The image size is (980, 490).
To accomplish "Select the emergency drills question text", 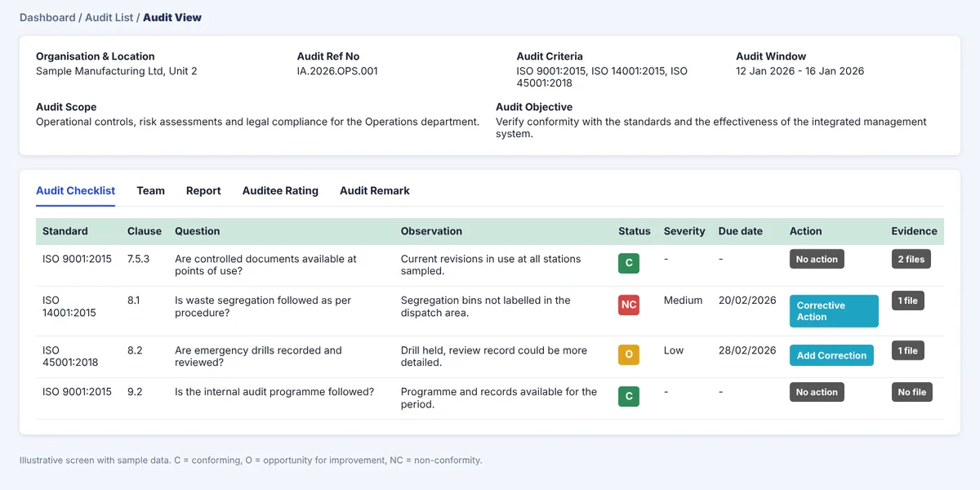I will click(258, 356).
